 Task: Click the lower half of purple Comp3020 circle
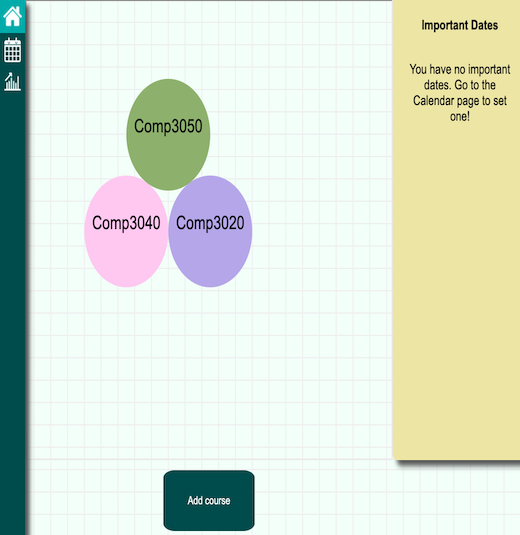[x=210, y=259]
